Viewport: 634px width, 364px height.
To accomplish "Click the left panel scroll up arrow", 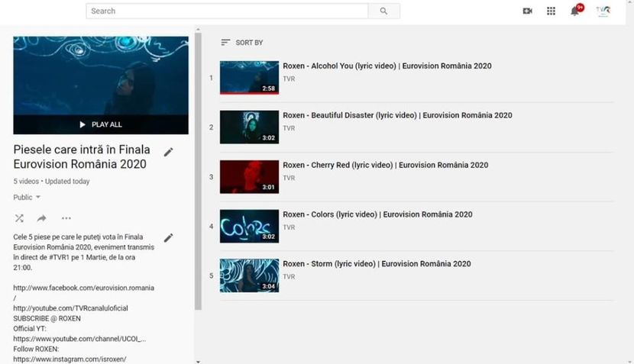I will click(x=198, y=30).
